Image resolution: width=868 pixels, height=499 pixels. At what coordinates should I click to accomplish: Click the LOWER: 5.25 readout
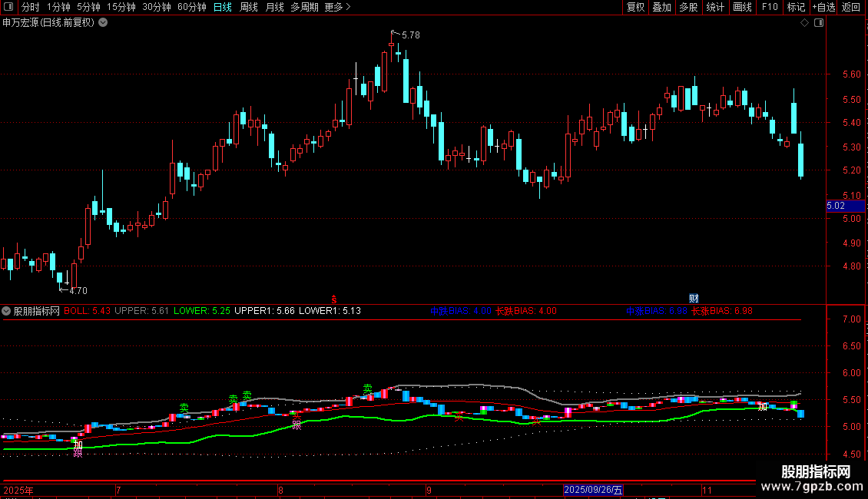[201, 311]
